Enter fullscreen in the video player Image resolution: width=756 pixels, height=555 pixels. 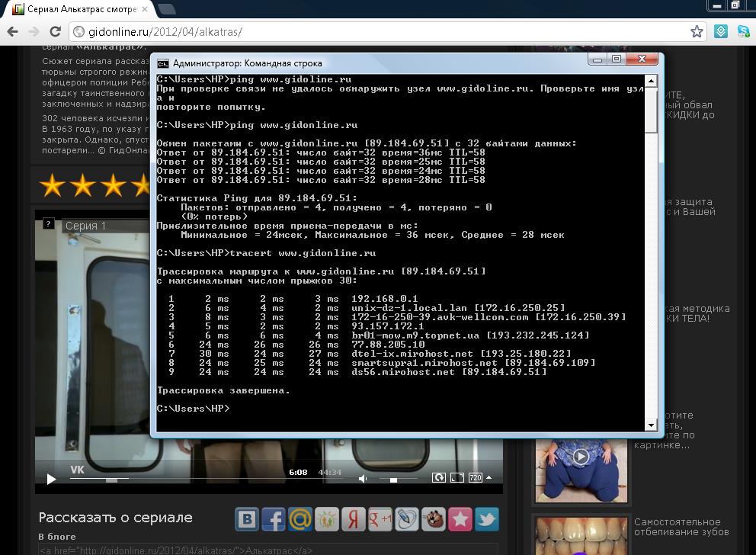[x=457, y=477]
